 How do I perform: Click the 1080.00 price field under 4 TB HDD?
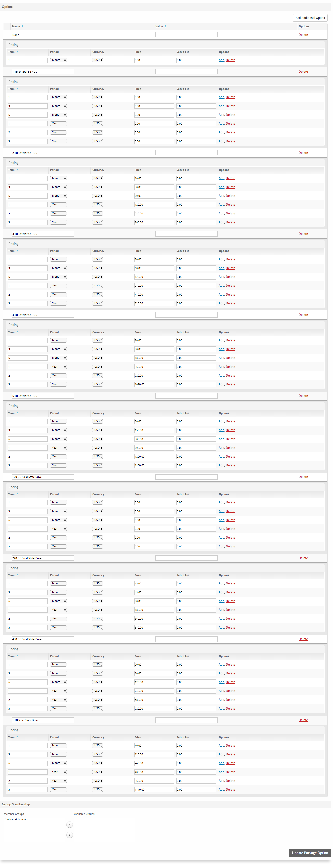coord(154,384)
